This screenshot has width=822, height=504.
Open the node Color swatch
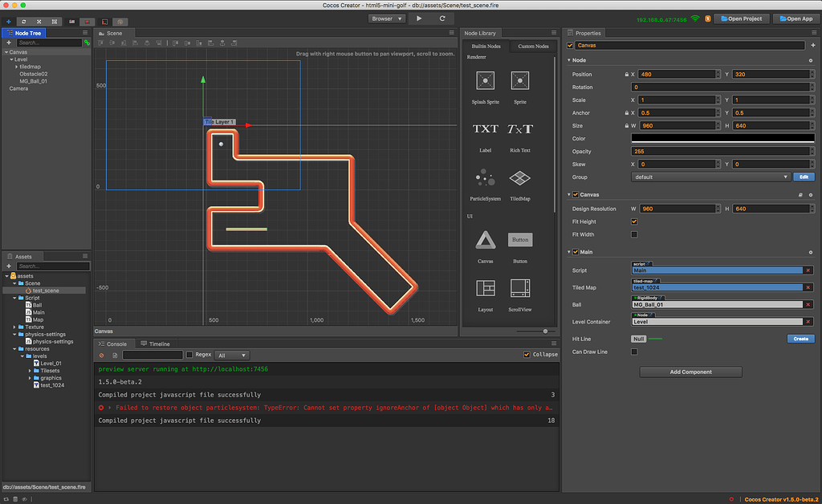[x=722, y=138]
